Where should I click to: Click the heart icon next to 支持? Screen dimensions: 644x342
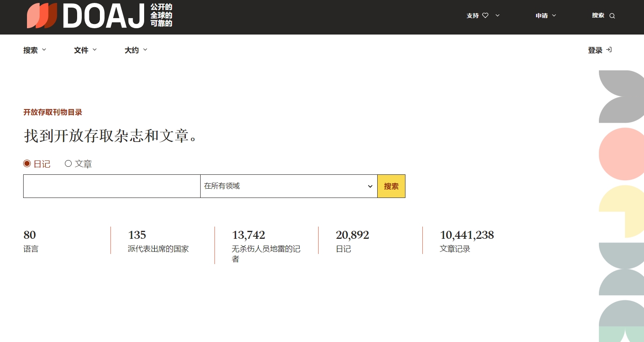pos(485,16)
